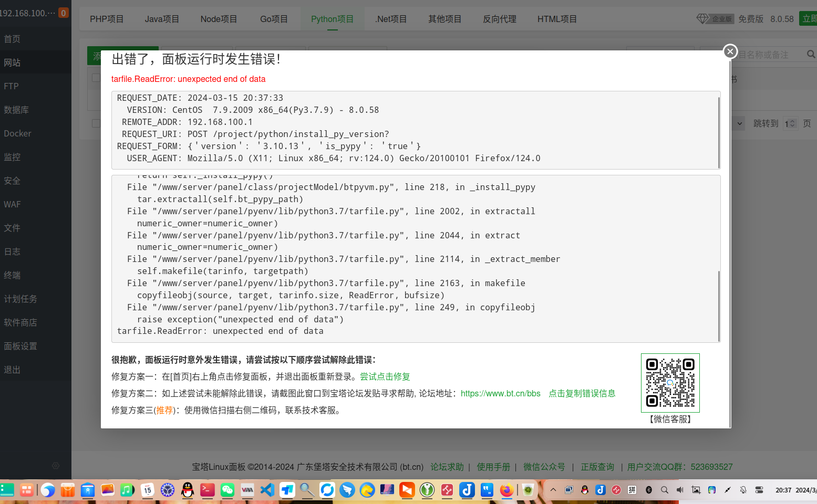Tick the project table header checkbox
The image size is (817, 504).
tap(96, 78)
